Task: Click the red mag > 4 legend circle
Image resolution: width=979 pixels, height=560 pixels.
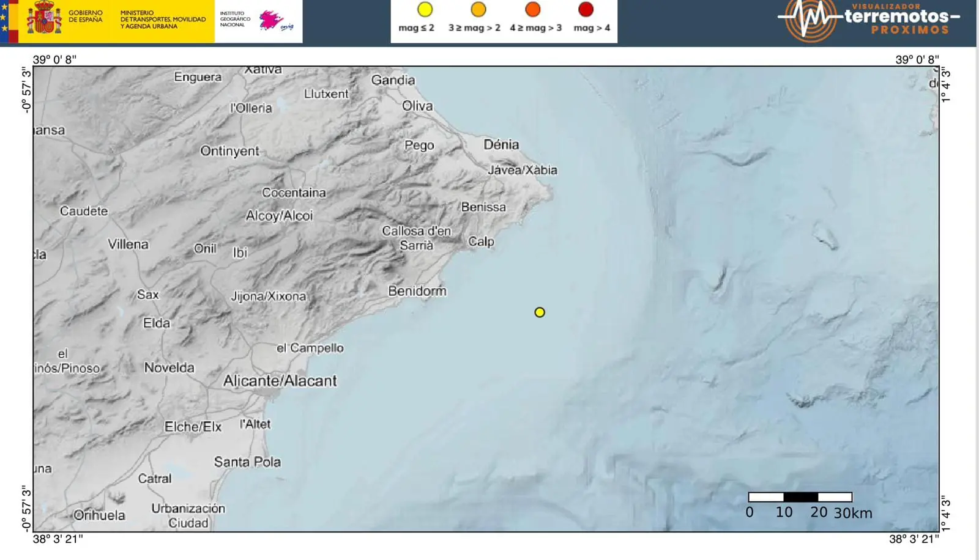Action: click(586, 9)
